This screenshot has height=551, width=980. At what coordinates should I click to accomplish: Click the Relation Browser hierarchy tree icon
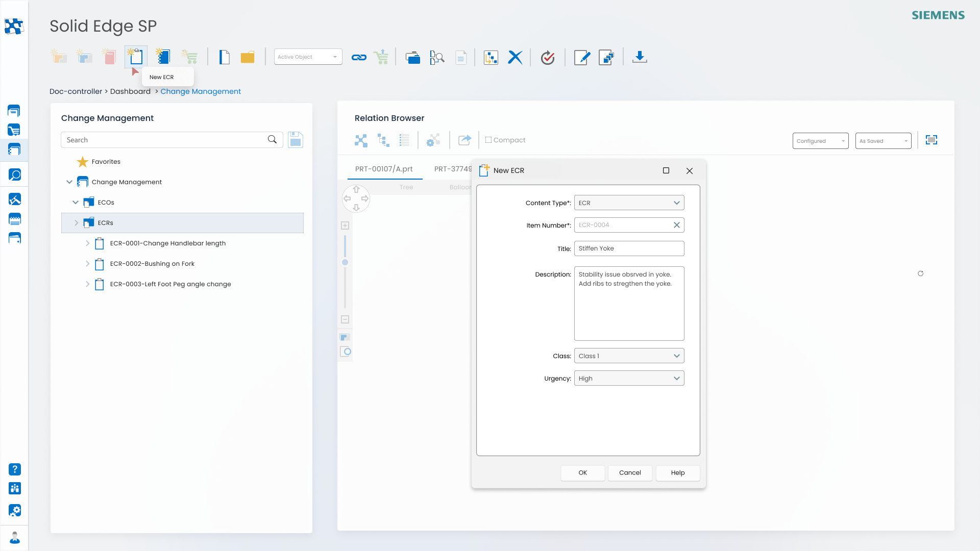(383, 140)
